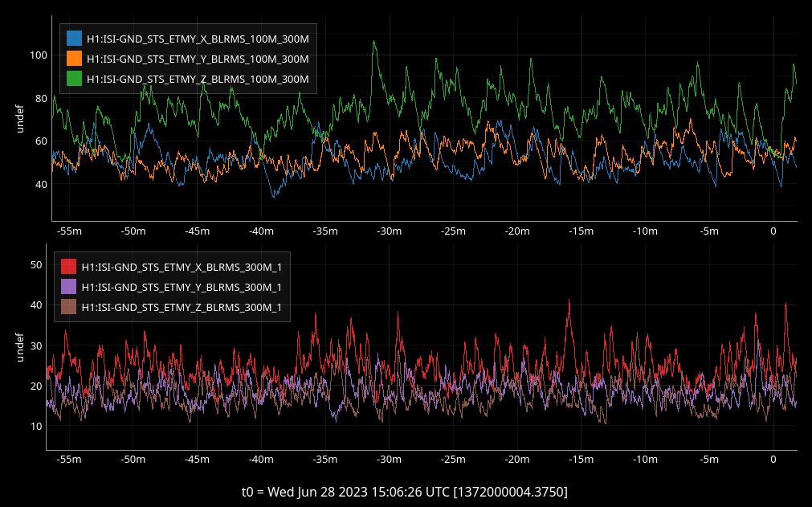Click the red ETMY_X_BLRMS_300M_1 legend swatch
Image resolution: width=812 pixels, height=507 pixels.
[69, 267]
